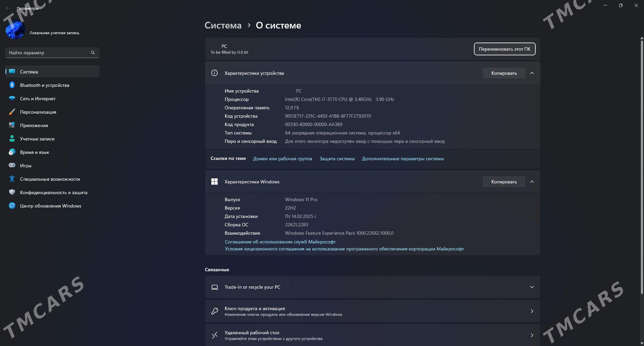The width and height of the screenshot is (644, 346).
Task: Open Время и язык settings
Action: (x=52, y=152)
